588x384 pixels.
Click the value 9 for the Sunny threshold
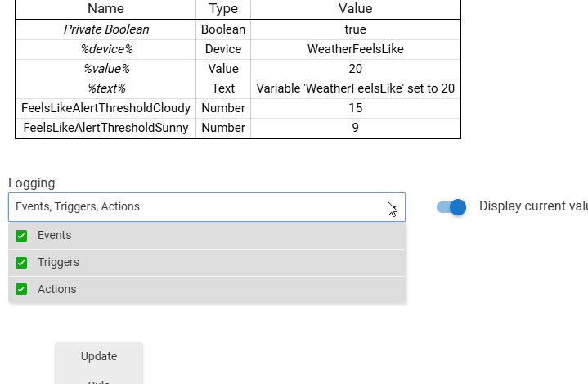coord(355,128)
